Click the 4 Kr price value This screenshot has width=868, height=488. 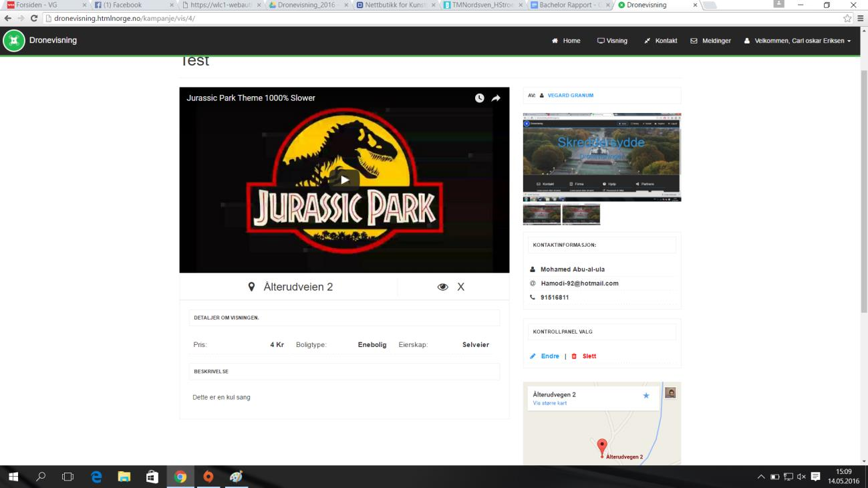tap(277, 345)
